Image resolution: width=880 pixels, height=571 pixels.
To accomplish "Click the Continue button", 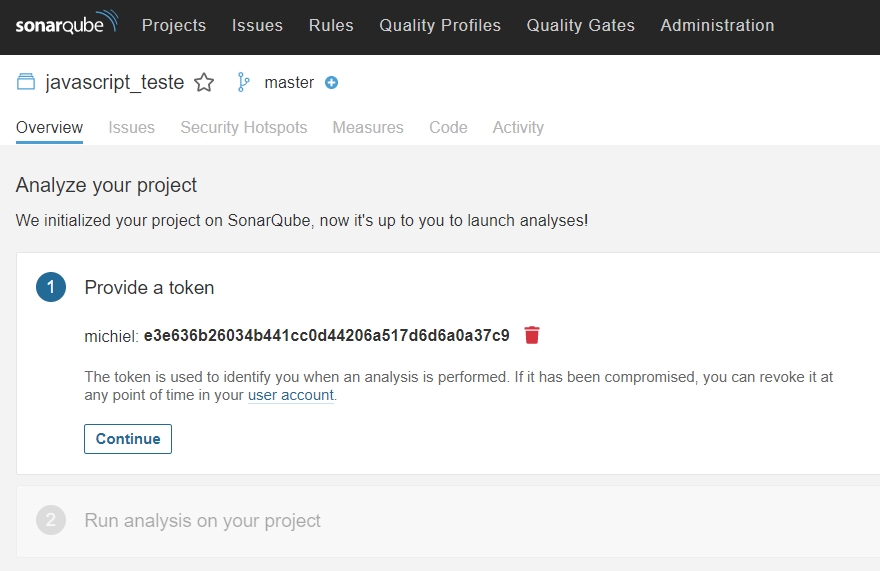I will [x=128, y=438].
